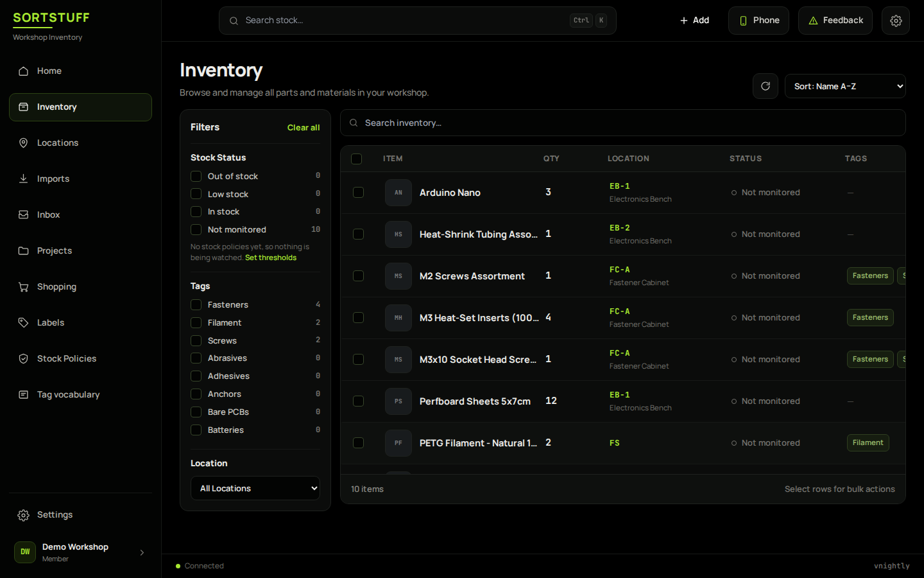
Task: Click the magnifier icon in Search inventory field
Action: (x=354, y=123)
